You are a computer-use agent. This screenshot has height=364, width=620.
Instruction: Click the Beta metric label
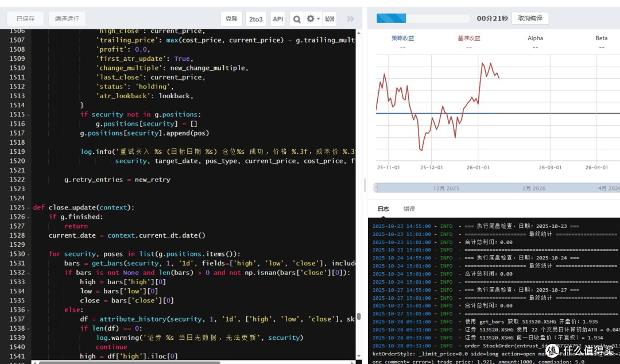coord(602,38)
